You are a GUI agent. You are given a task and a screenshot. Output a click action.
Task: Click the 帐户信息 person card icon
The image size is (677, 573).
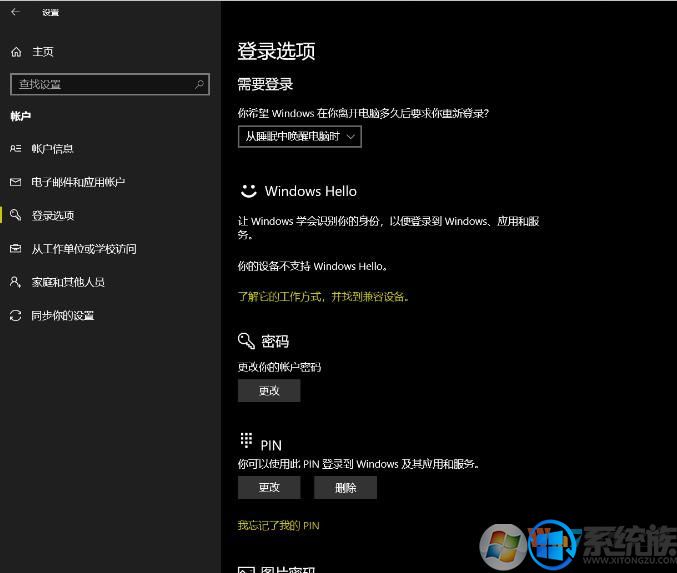coord(16,149)
